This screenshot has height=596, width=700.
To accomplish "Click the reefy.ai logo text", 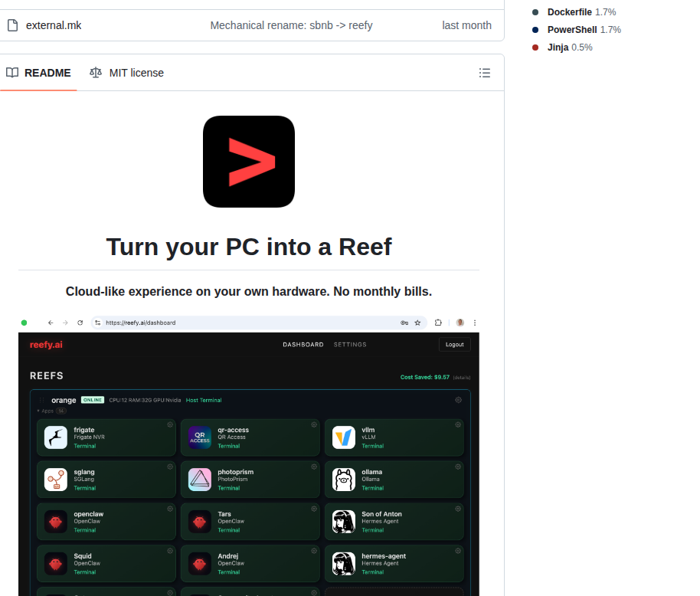I will click(46, 345).
